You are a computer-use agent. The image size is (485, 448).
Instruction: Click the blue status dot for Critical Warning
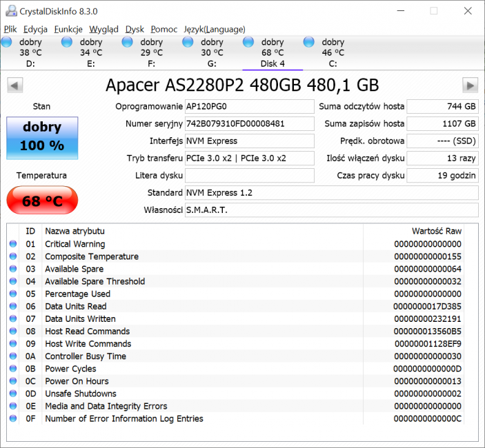(13, 244)
